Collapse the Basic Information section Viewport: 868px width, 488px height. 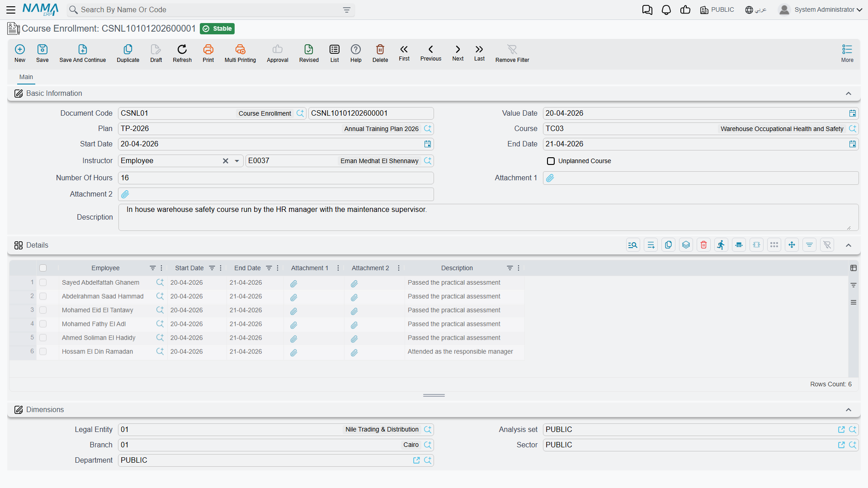[x=849, y=94]
